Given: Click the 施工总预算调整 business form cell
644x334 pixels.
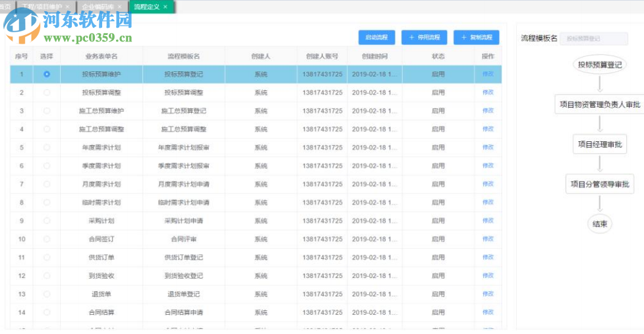Looking at the screenshot, I should [x=102, y=129].
